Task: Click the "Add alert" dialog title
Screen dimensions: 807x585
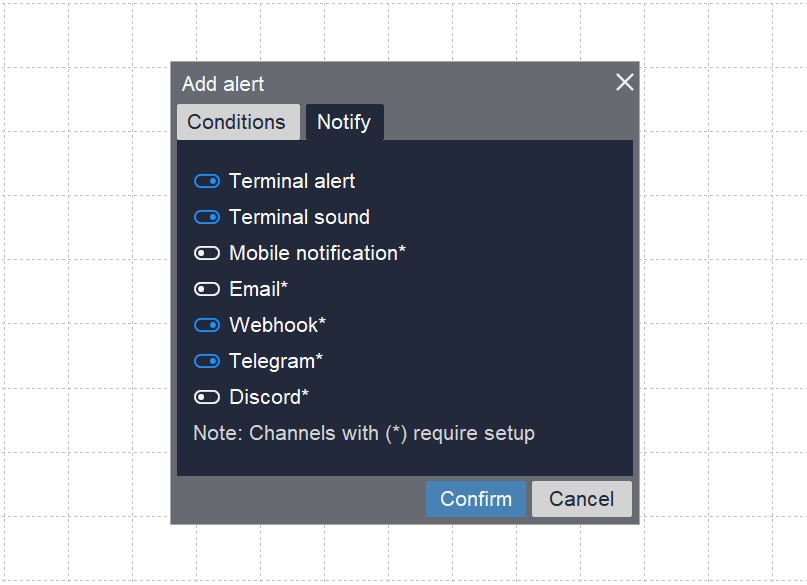Action: 223,85
